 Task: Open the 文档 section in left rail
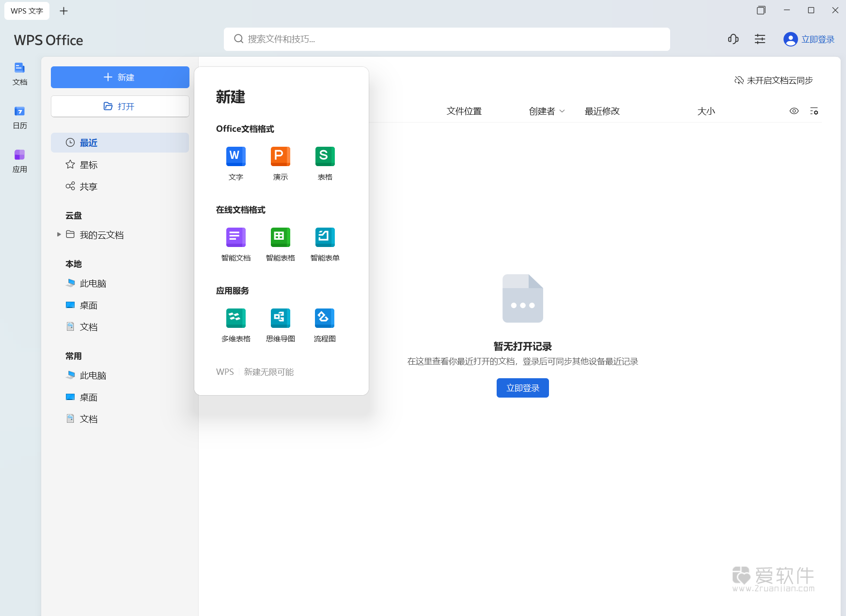coord(20,74)
